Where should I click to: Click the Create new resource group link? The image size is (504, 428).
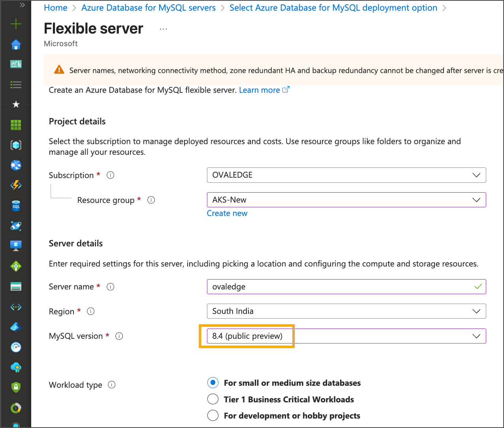[x=227, y=213]
